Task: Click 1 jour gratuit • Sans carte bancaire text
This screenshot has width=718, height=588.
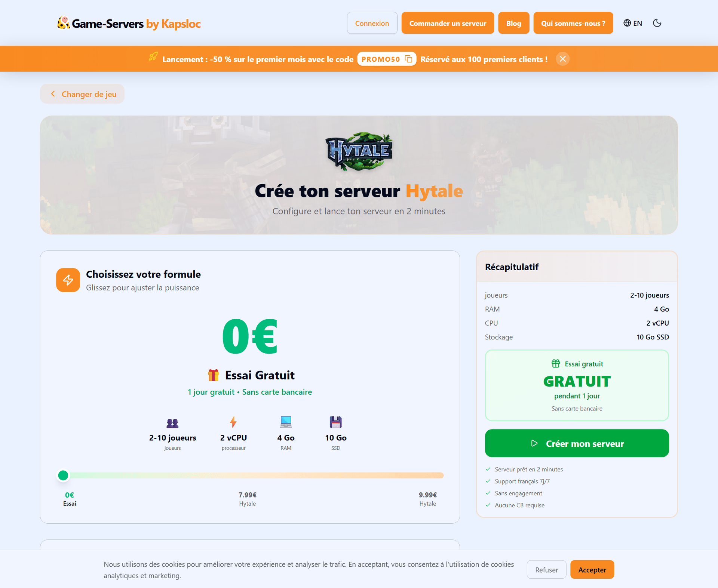Action: pos(250,392)
